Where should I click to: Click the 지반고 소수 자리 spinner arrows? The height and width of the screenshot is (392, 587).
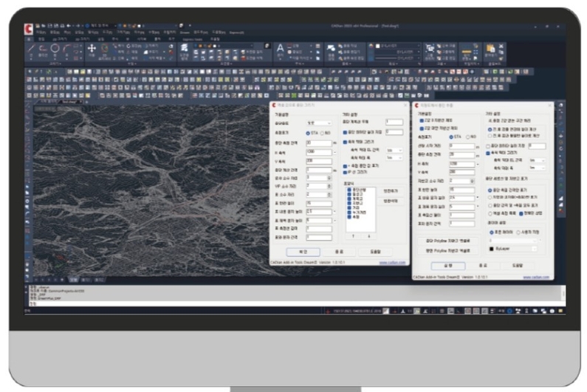[x=472, y=181]
